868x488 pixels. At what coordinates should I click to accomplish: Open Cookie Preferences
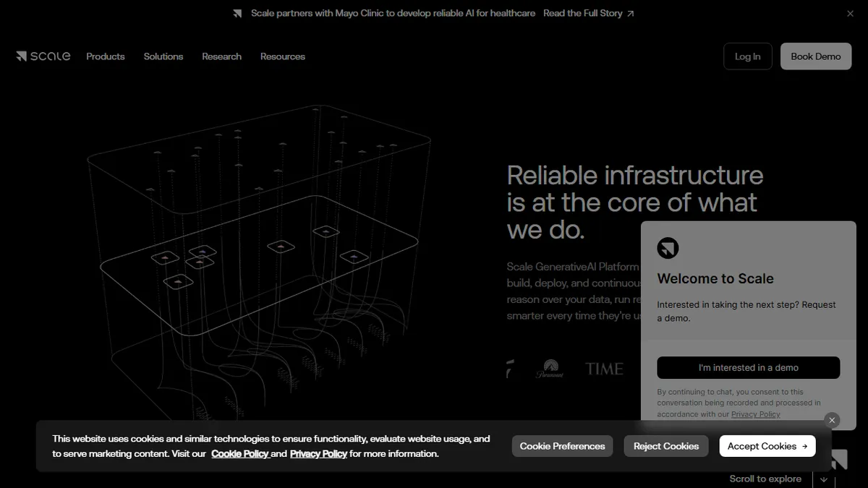(x=562, y=446)
